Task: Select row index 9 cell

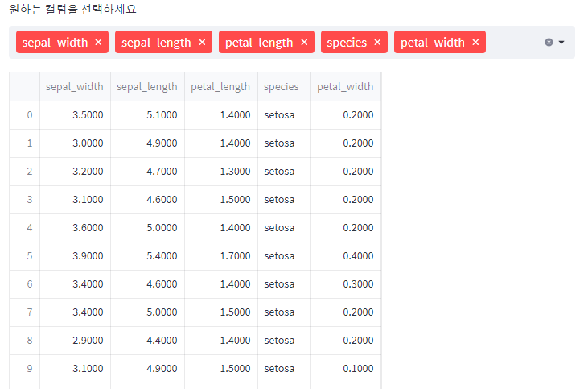Action: coord(25,368)
